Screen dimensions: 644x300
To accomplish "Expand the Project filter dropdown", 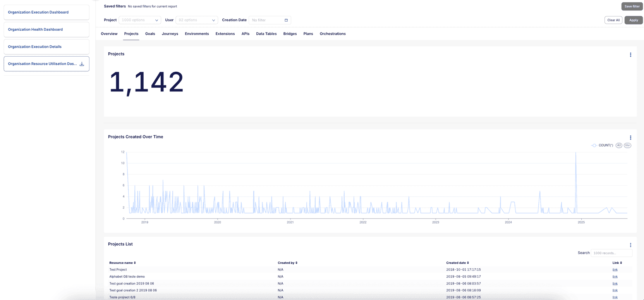I will (140, 20).
